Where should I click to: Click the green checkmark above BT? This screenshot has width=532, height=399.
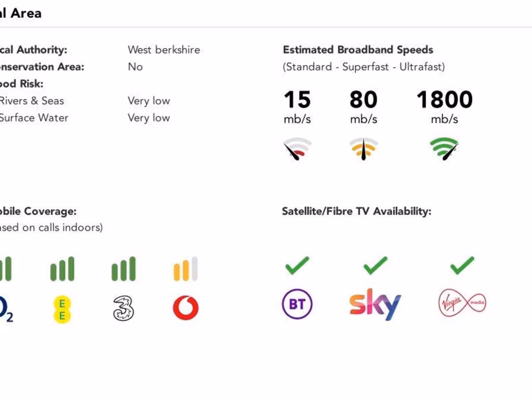(x=297, y=265)
